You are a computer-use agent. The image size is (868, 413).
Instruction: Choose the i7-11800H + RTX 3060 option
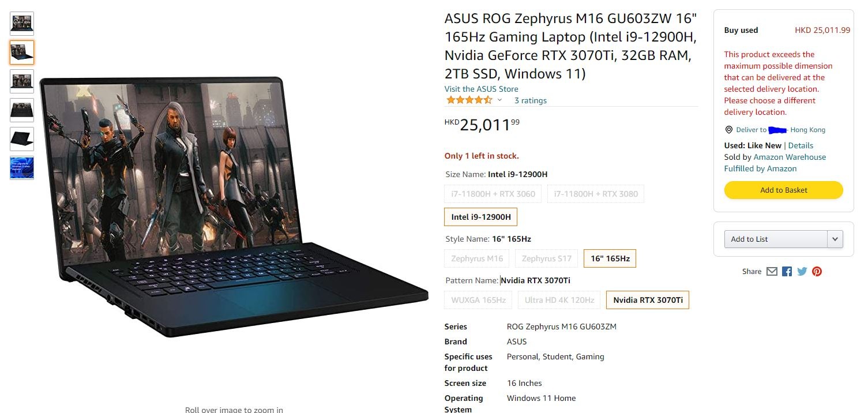(493, 194)
